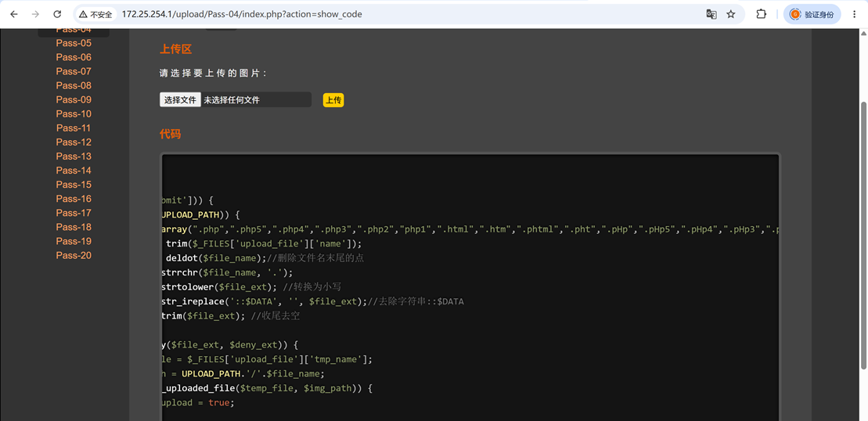The image size is (868, 421).
Task: Click the trim($_FILES['upload_file']['name']) line
Action: click(263, 243)
